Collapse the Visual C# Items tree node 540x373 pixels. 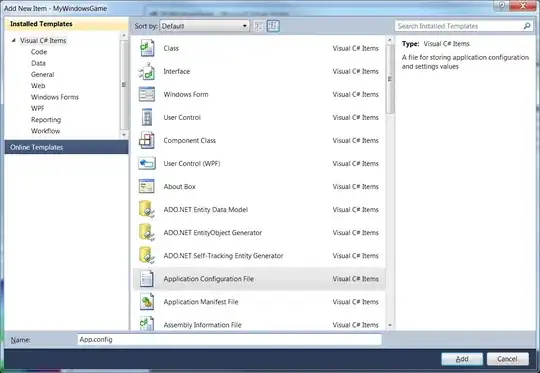point(13,41)
